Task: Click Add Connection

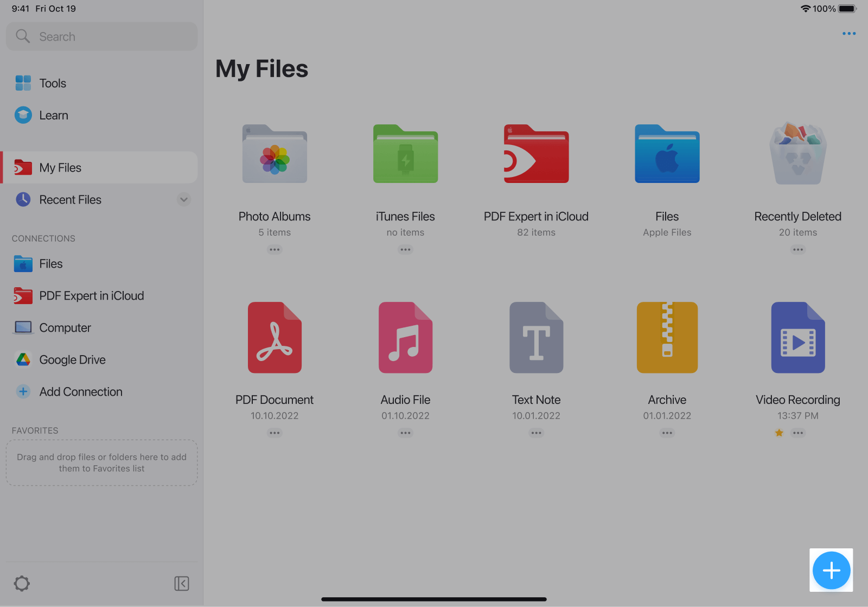Action: (80, 391)
